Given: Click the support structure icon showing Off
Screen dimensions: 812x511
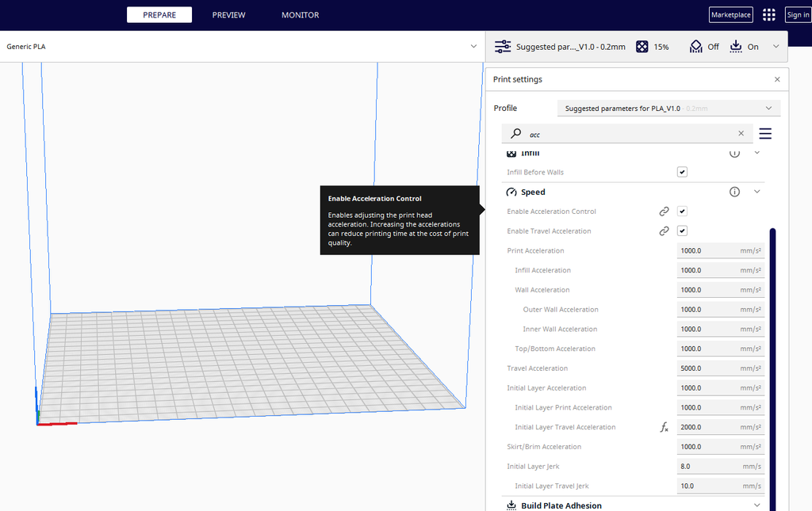Looking at the screenshot, I should click(x=695, y=46).
